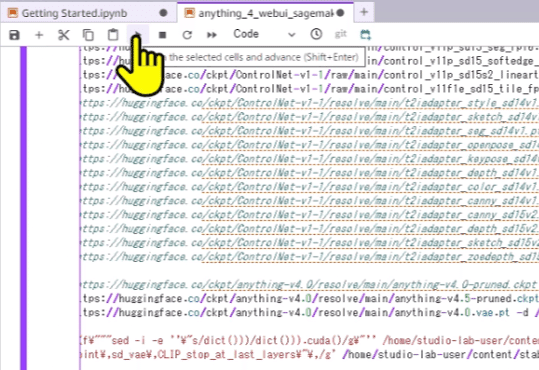Click the t2iadapter_style URL line

click(x=310, y=103)
